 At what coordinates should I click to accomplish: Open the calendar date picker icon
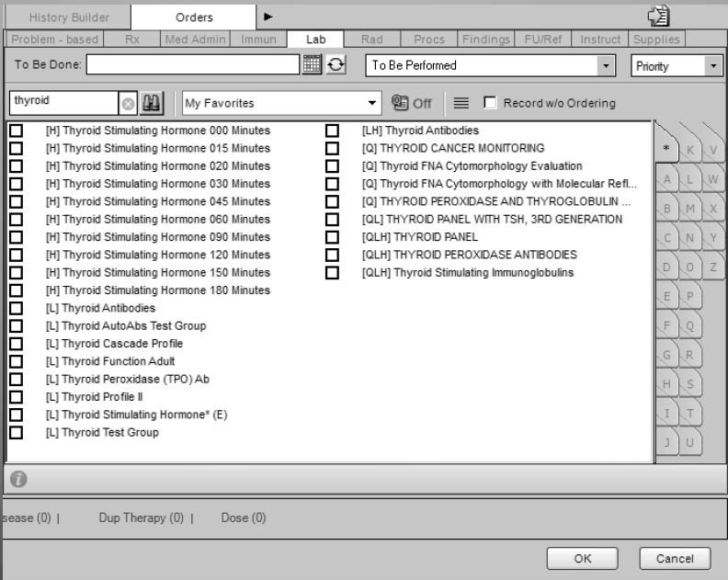(314, 66)
